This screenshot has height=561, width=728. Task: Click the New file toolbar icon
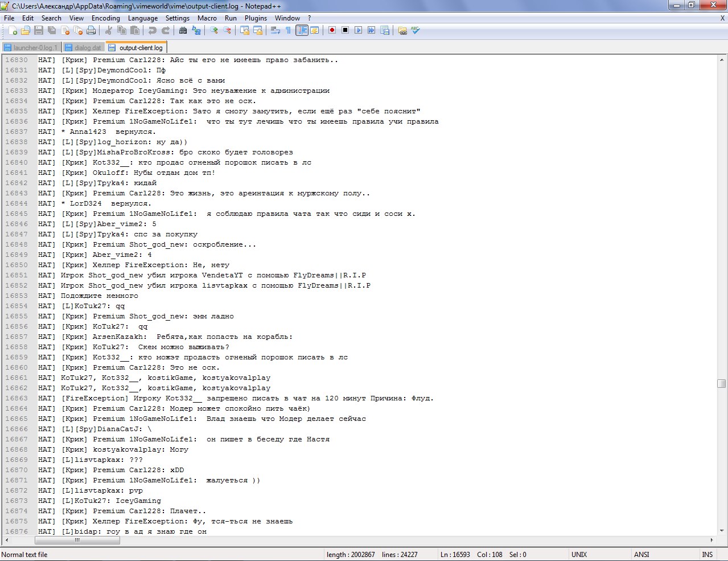click(x=13, y=30)
